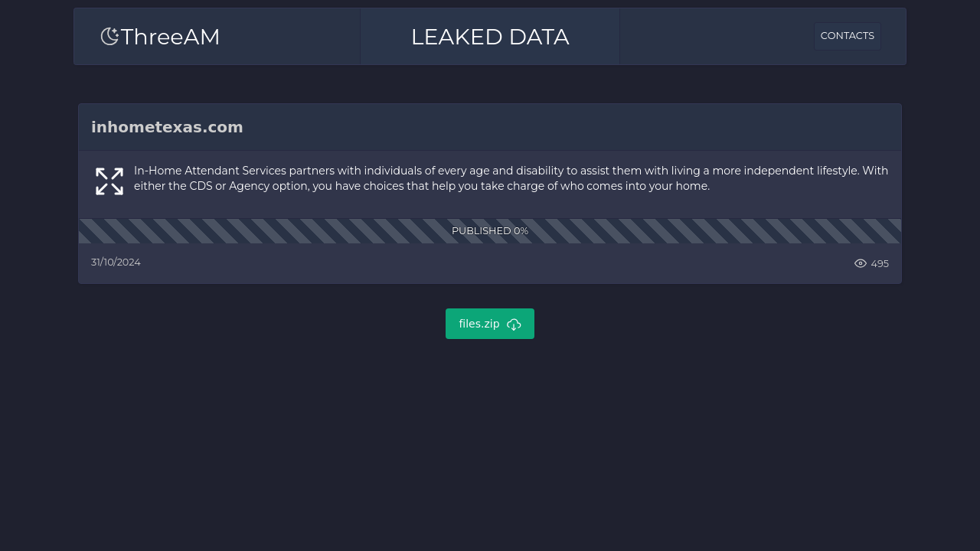The height and width of the screenshot is (551, 980).
Task: Click the In-Home Attendant Services description text
Action: [x=511, y=178]
